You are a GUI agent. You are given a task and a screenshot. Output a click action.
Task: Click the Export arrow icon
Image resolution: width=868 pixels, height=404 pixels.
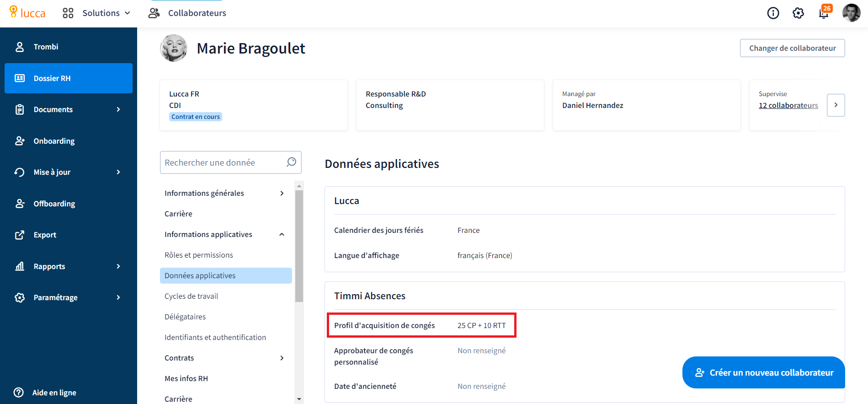click(x=20, y=235)
